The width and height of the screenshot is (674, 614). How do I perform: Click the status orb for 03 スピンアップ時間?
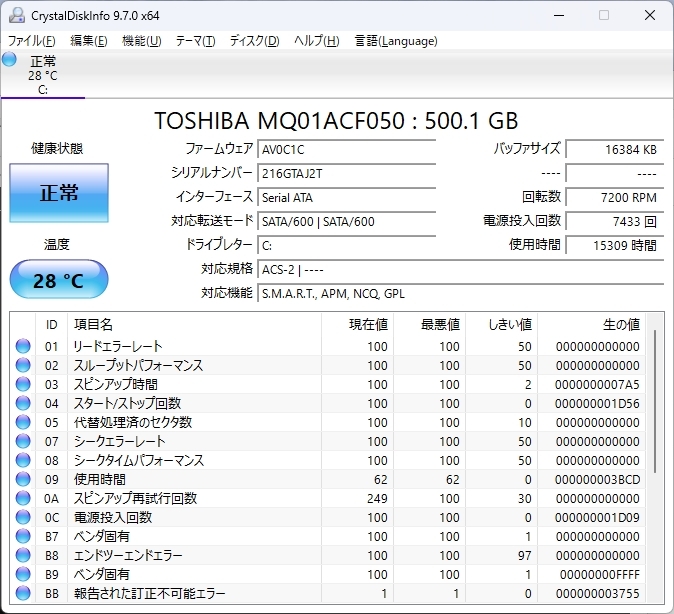[x=23, y=384]
